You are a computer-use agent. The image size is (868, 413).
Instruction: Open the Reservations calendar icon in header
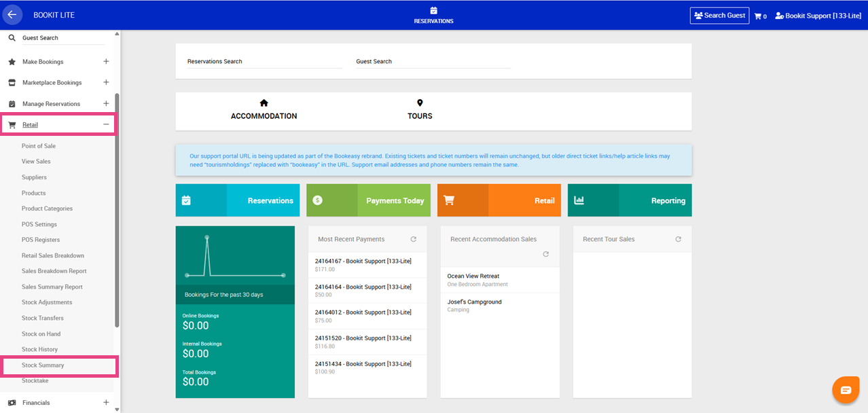tap(433, 10)
